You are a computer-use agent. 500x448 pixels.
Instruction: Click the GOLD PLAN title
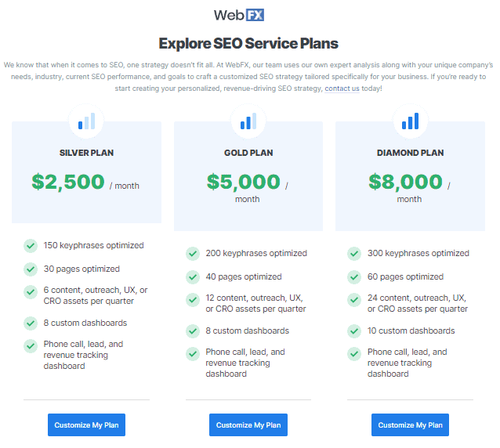[248, 153]
